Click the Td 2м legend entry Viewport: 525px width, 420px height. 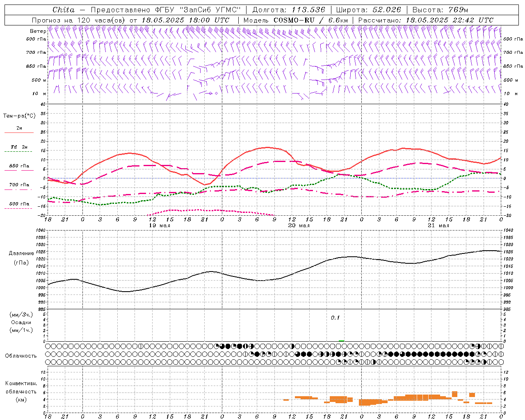coord(19,147)
